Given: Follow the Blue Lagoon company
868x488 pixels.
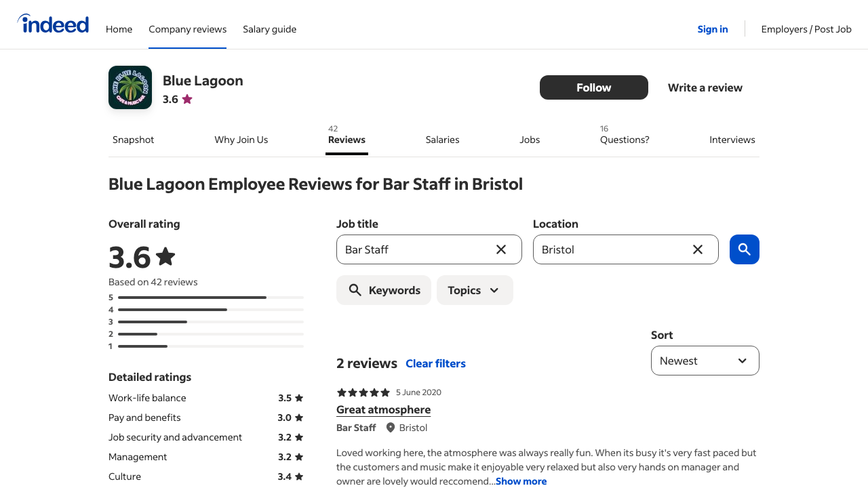Looking at the screenshot, I should pos(593,87).
